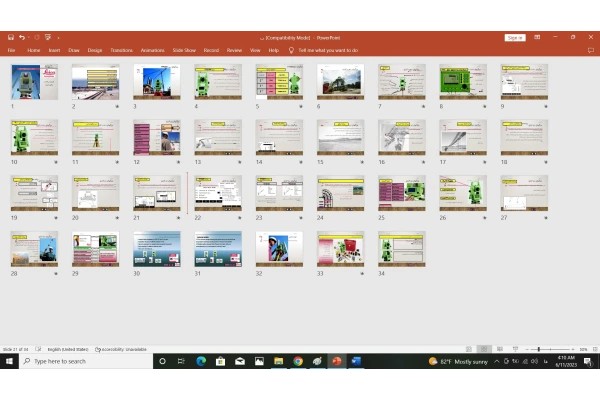This screenshot has height=400, width=600.
Task: Click transition star icon under slide 33
Action: 362,274
